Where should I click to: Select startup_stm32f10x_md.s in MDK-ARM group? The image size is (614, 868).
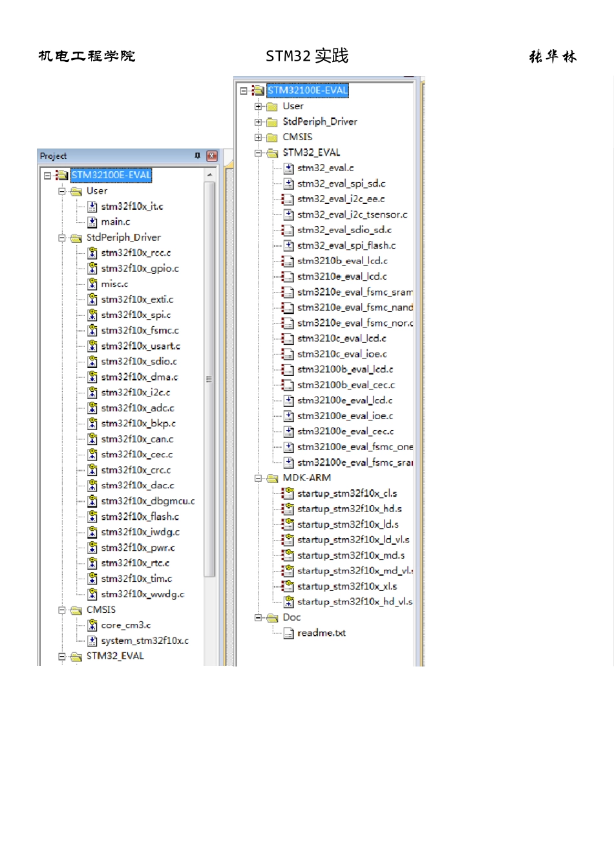351,555
